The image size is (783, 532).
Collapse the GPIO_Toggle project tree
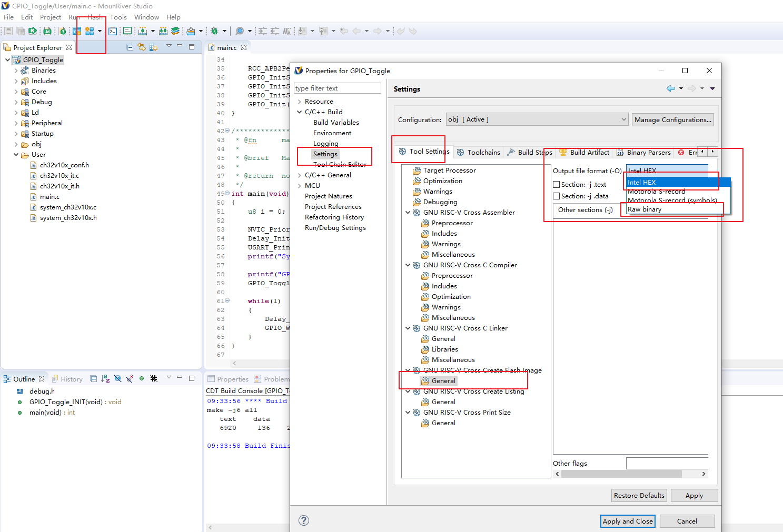pyautogui.click(x=7, y=59)
